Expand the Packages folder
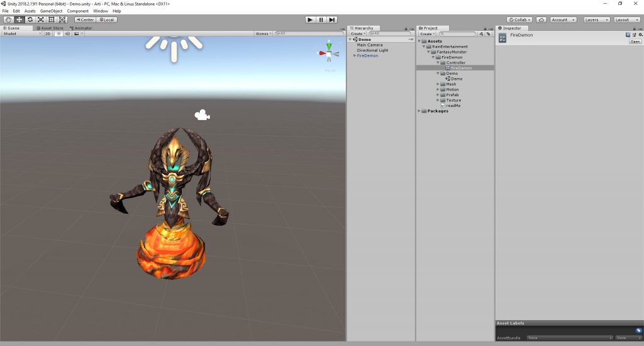 point(419,111)
